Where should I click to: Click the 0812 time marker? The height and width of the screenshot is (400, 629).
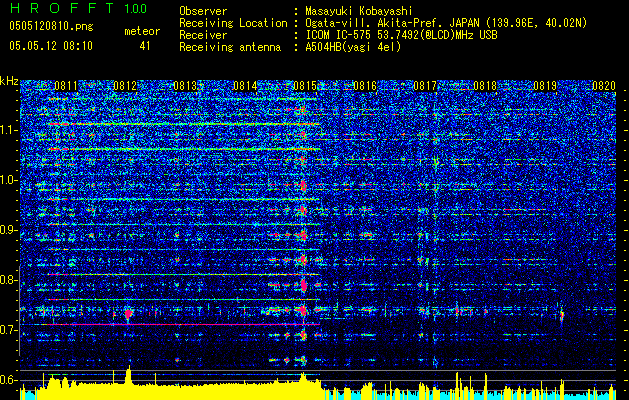pyautogui.click(x=125, y=86)
